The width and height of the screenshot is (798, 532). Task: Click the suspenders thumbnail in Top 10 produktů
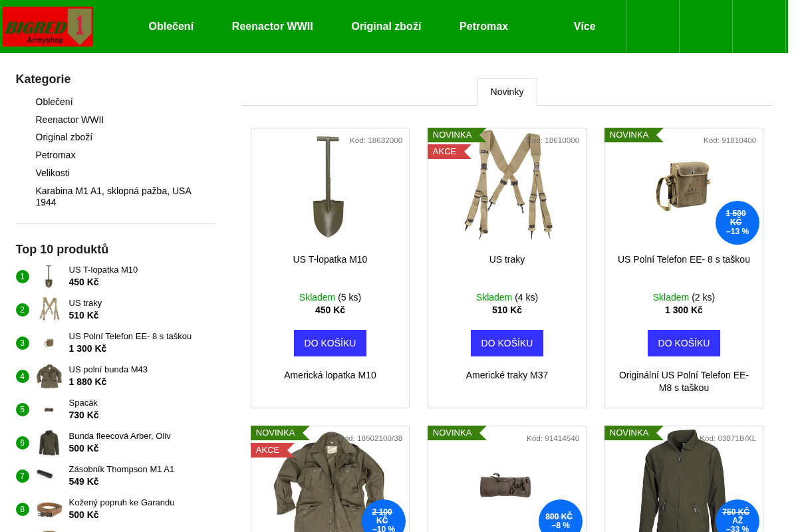[49, 309]
